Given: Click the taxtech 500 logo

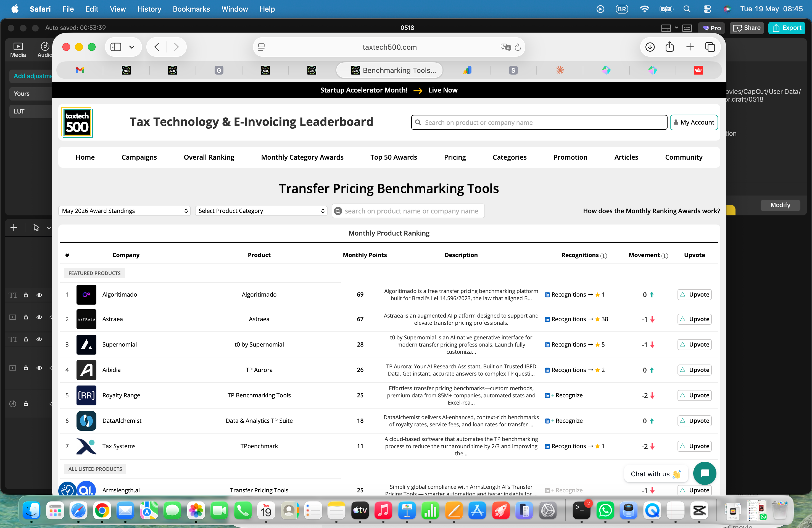Looking at the screenshot, I should coord(77,122).
